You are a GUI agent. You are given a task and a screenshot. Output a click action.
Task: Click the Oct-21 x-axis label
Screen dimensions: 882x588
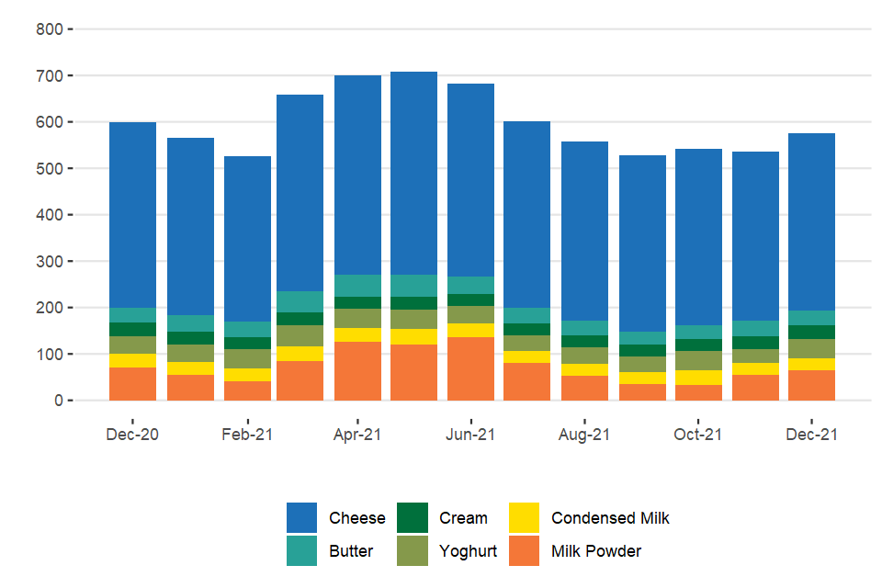[x=697, y=435]
